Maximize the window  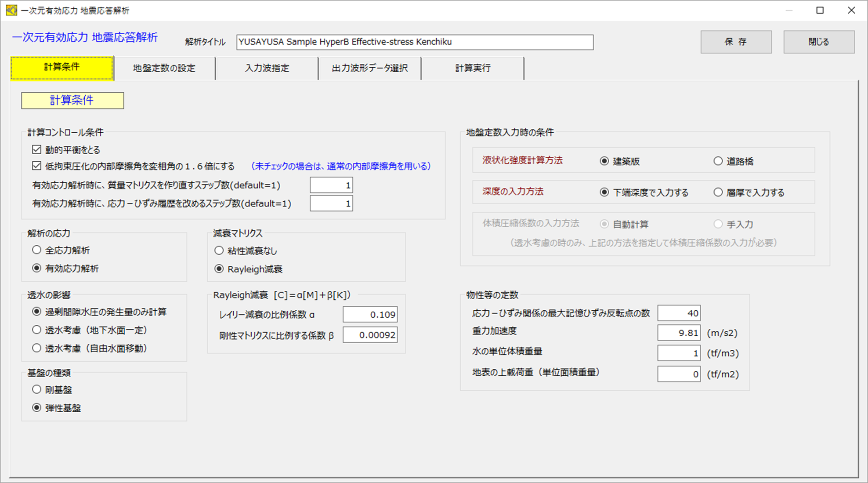point(820,10)
